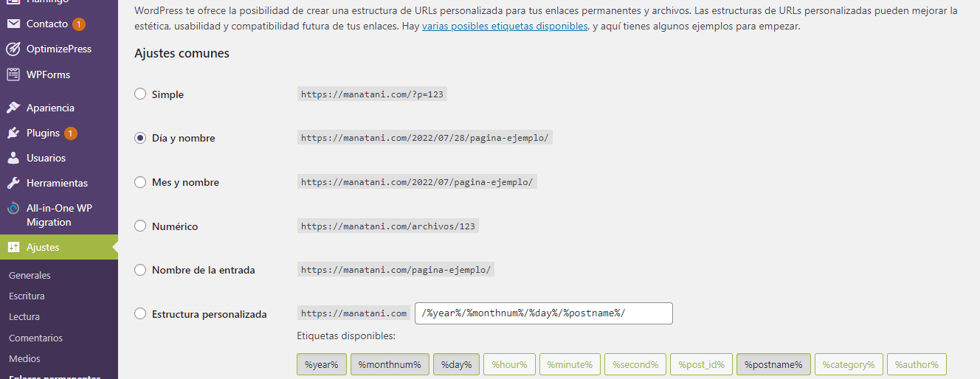Open the Contacto envelope icon
This screenshot has height=379, width=980.
(13, 24)
